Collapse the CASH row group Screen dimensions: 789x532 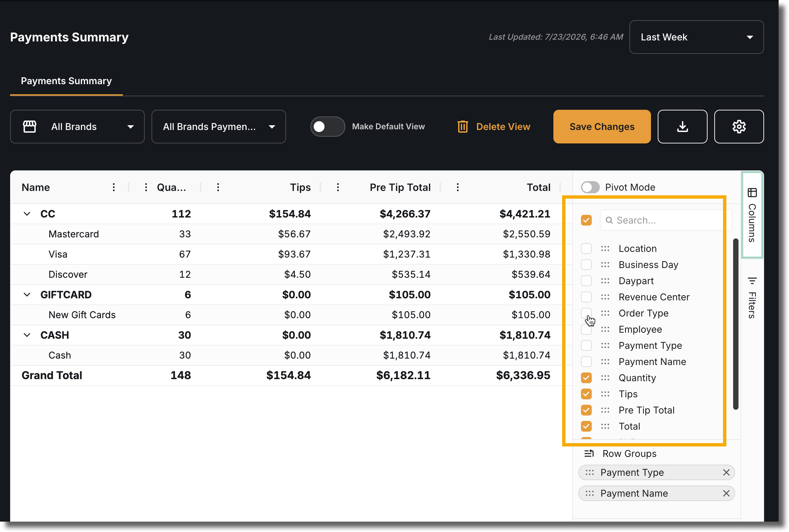tap(27, 335)
